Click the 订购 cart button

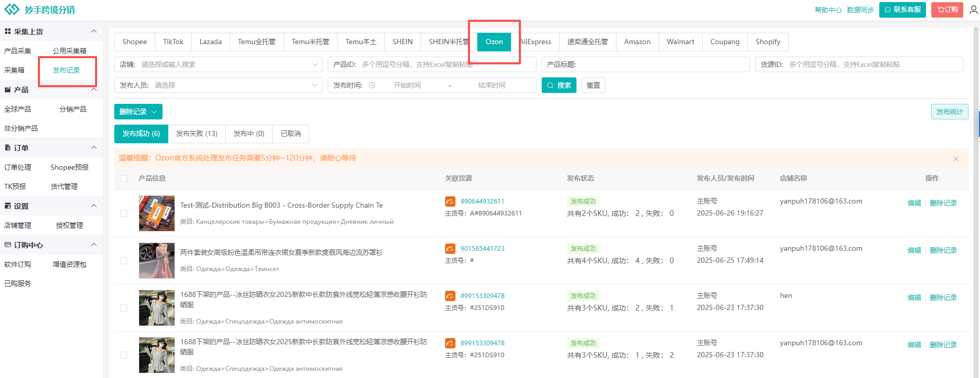947,10
